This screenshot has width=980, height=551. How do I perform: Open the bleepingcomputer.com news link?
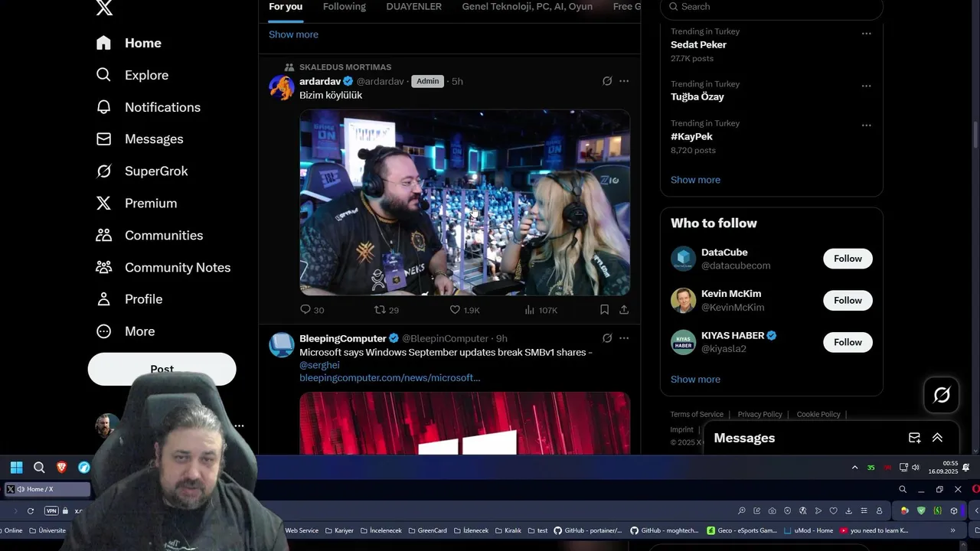click(x=390, y=378)
